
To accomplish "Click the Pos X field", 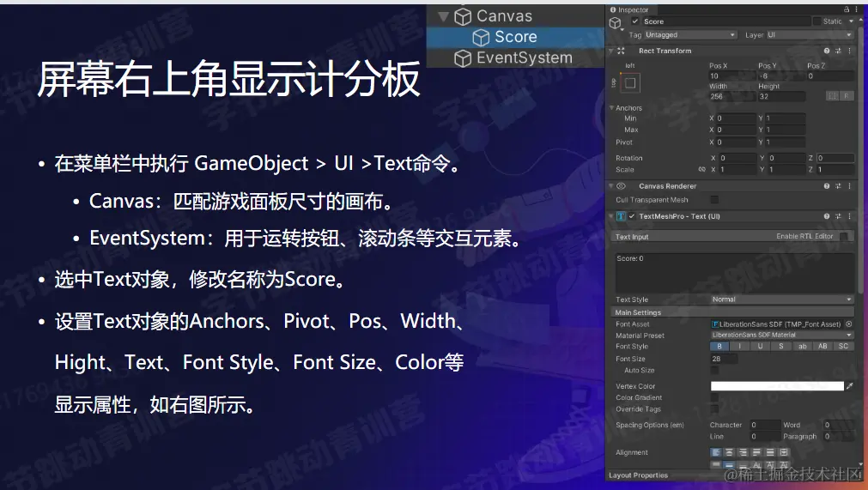I will point(731,76).
